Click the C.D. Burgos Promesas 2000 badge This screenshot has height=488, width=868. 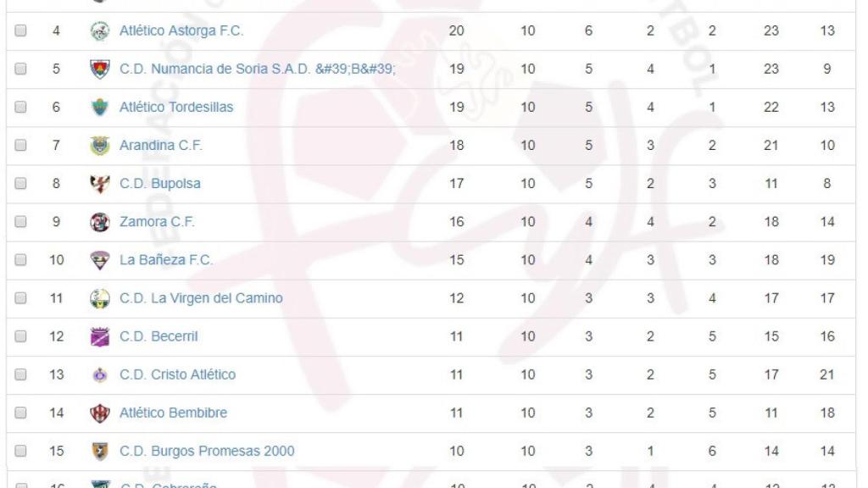[100, 451]
